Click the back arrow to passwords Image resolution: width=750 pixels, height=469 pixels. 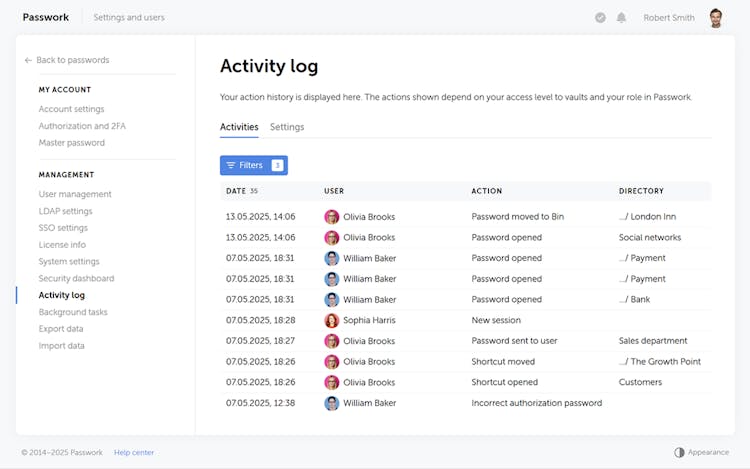(28, 60)
